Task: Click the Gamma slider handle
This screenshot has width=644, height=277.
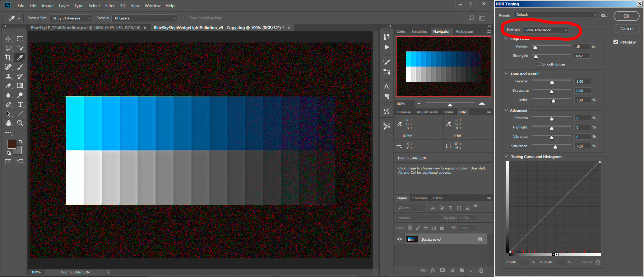Action: [x=552, y=82]
